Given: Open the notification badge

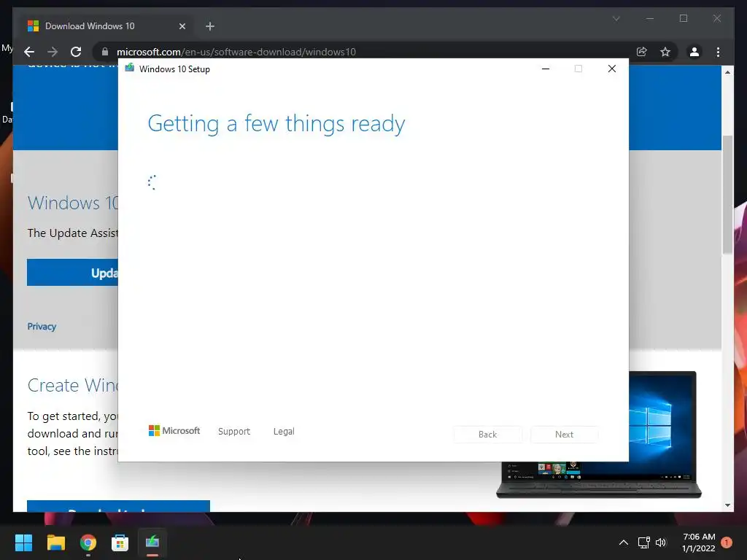Looking at the screenshot, I should click(x=727, y=542).
